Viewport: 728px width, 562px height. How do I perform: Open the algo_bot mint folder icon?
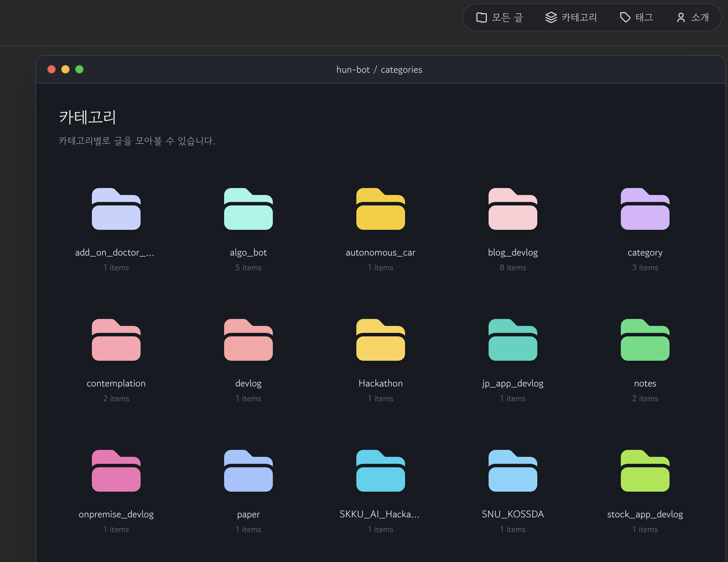pyautogui.click(x=248, y=209)
